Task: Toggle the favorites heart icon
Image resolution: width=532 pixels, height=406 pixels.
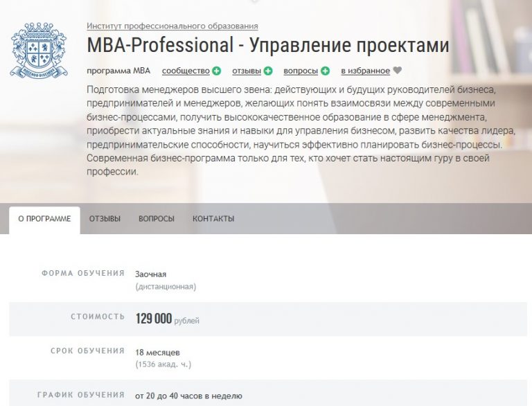Action: coord(397,71)
